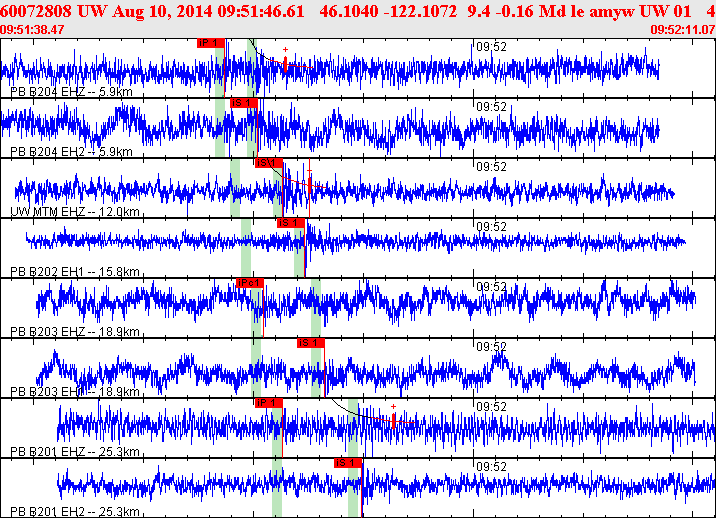Click the red coda marker on MTM EHZ trace
Image resolution: width=716 pixels, height=518 pixels.
[x=310, y=185]
